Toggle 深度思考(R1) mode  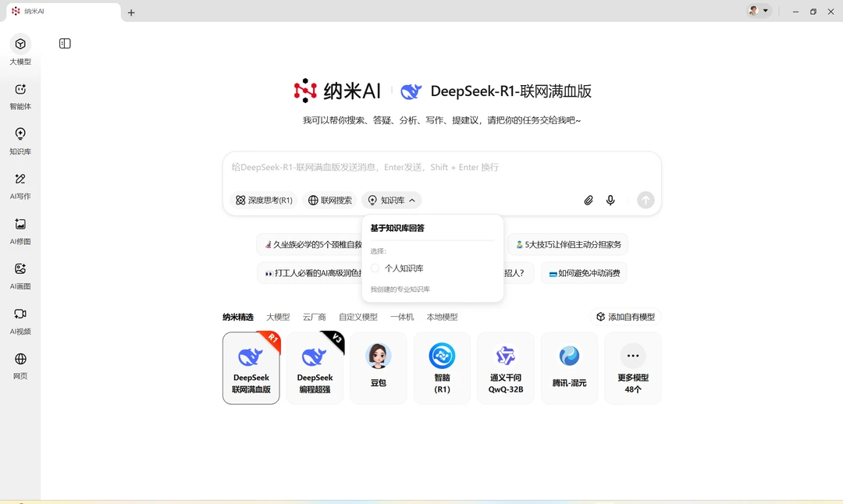tap(264, 201)
